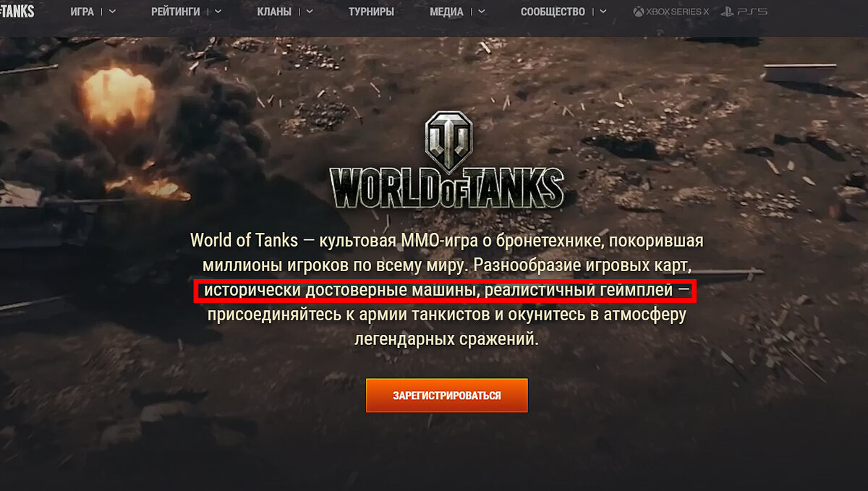This screenshot has width=868, height=491.
Task: Expand the РЕЙТИНГИ dropdown arrow
Action: pos(218,12)
